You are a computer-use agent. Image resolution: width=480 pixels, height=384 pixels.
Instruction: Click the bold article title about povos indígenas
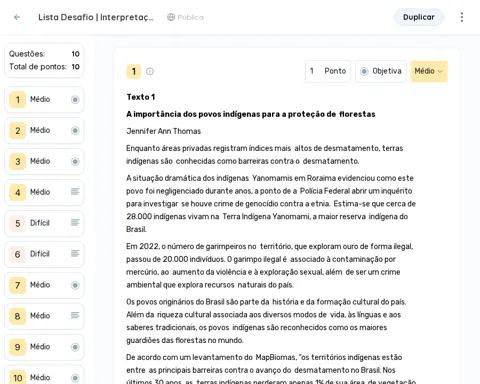pyautogui.click(x=251, y=114)
